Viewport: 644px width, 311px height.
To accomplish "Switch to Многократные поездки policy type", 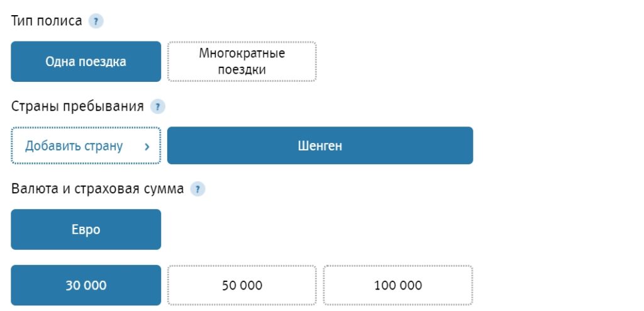I will pyautogui.click(x=241, y=62).
